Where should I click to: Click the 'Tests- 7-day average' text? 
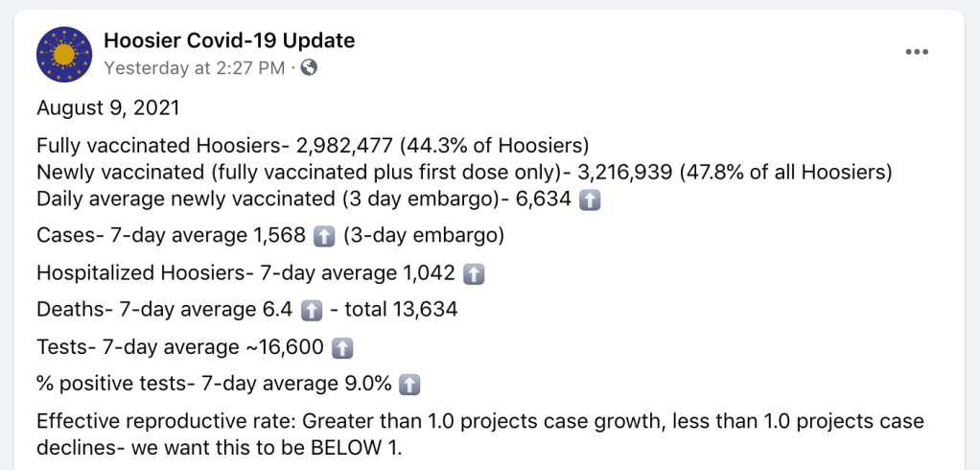click(x=136, y=347)
